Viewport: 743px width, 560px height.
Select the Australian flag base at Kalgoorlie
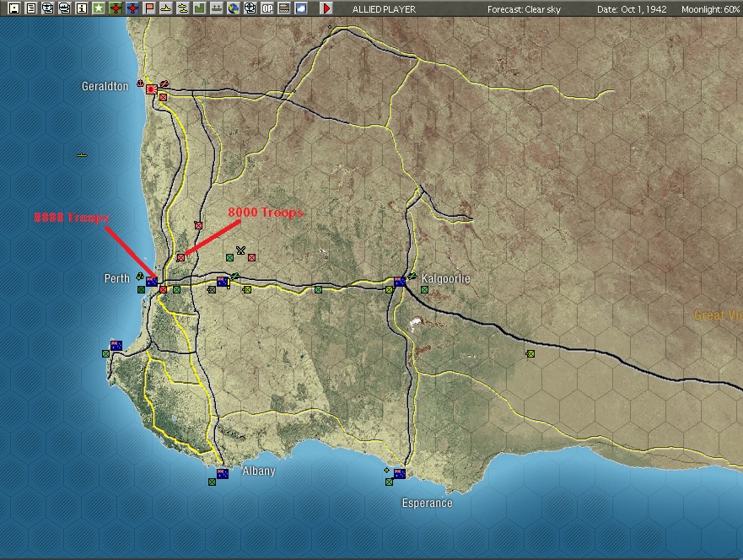coord(400,282)
